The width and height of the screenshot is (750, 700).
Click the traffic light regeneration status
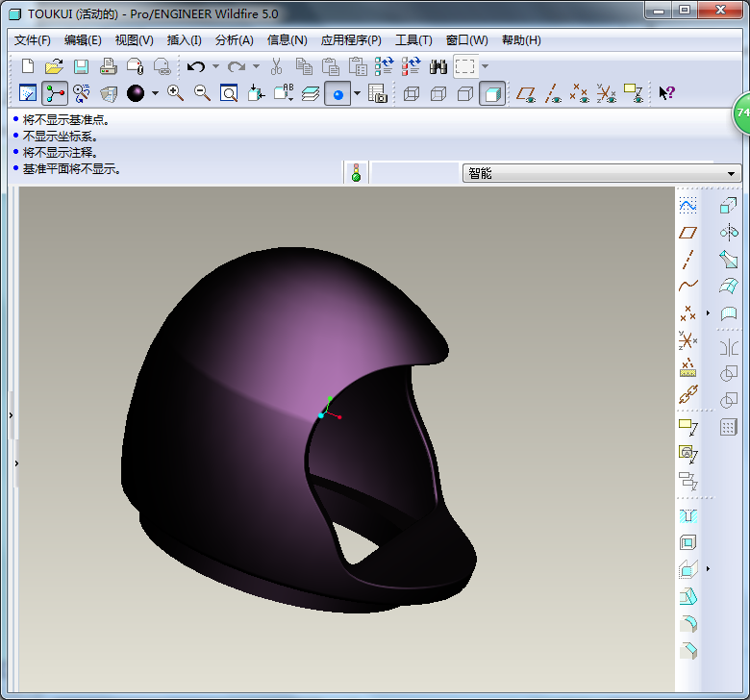tap(356, 173)
